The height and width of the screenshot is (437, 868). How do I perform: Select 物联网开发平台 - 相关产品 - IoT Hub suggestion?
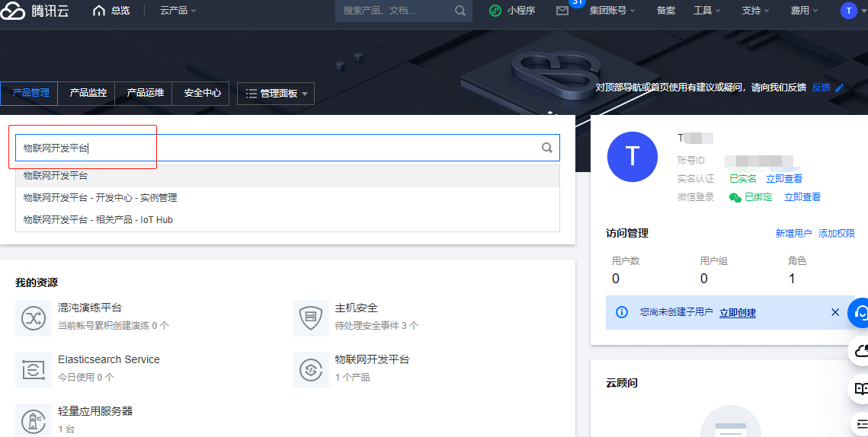coord(98,220)
